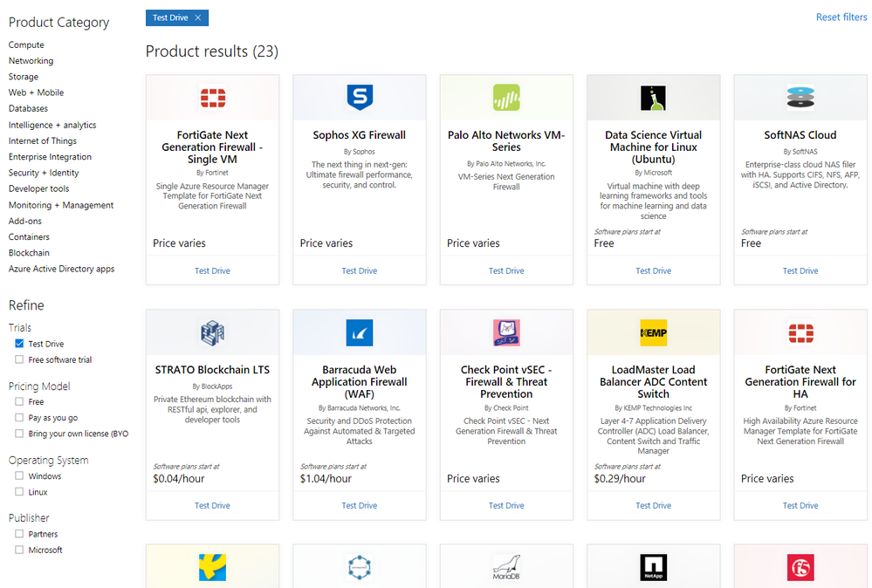Select the Web + Mobile category
This screenshot has width=872, height=588.
coord(36,92)
